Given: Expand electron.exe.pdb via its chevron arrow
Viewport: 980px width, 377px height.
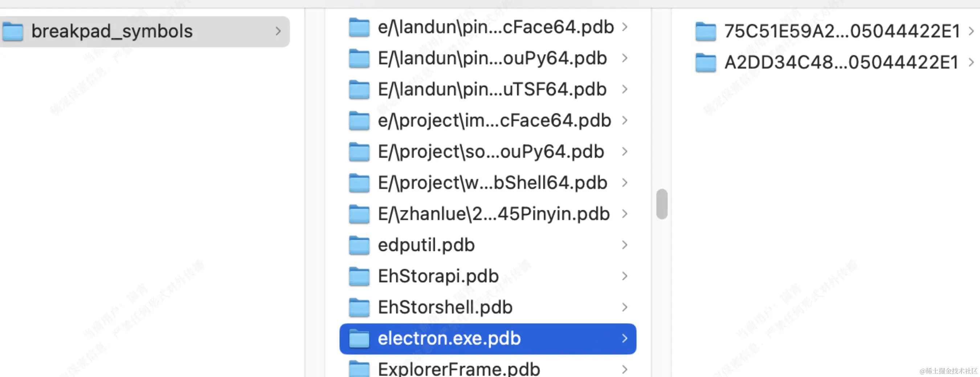Looking at the screenshot, I should click(x=624, y=339).
